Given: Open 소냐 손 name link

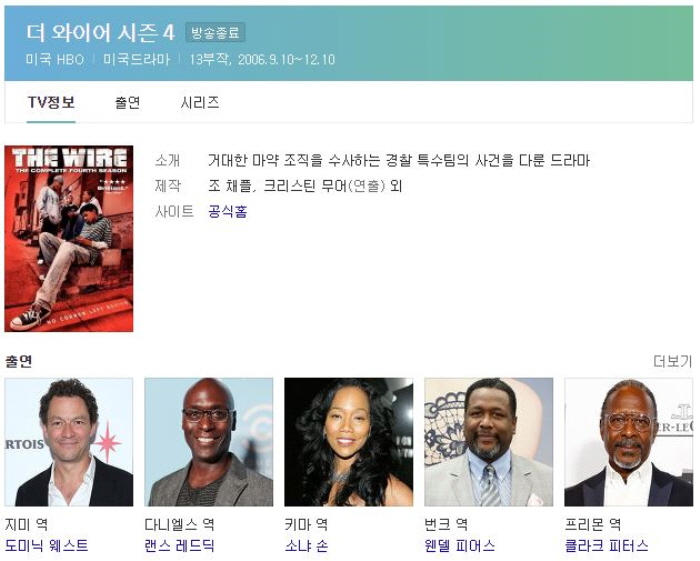Looking at the screenshot, I should click(306, 545).
